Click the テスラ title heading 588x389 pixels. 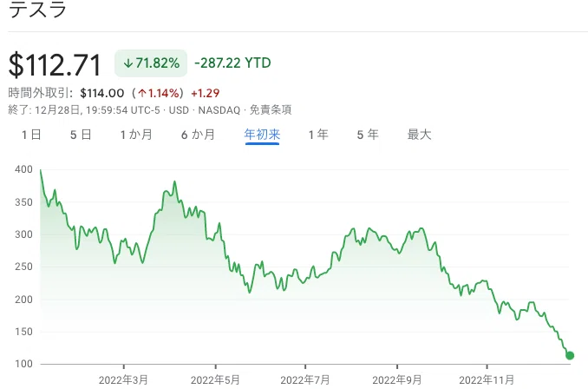click(x=37, y=9)
